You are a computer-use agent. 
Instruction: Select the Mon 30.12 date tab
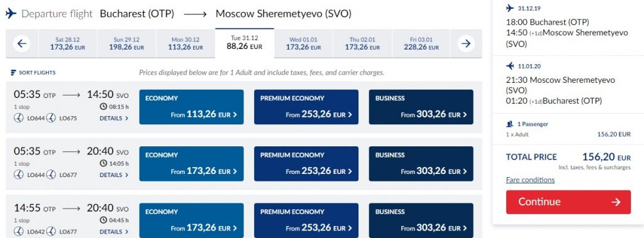pos(186,43)
